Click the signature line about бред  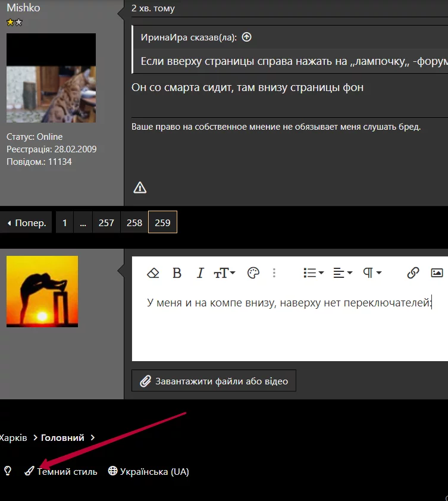tap(276, 127)
